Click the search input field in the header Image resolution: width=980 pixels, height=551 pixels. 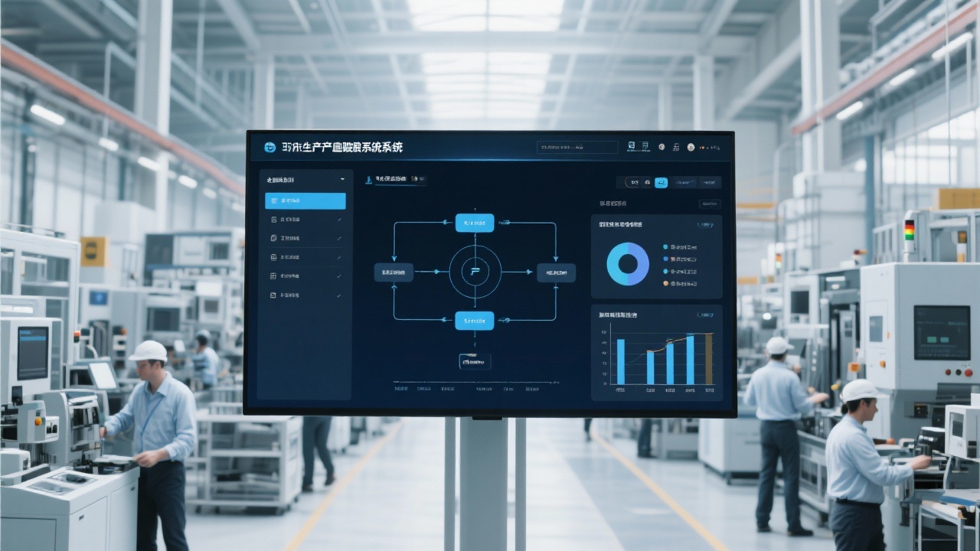(x=577, y=147)
